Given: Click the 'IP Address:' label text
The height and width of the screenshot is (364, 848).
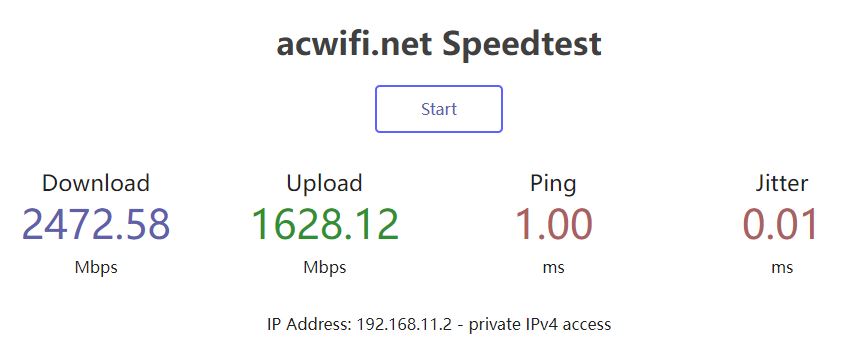Looking at the screenshot, I should click(310, 325).
